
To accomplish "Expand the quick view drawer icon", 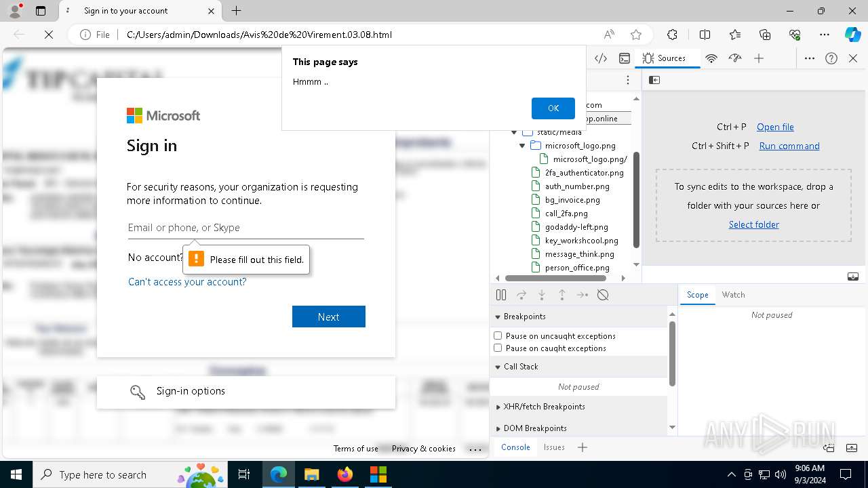I will tap(852, 447).
